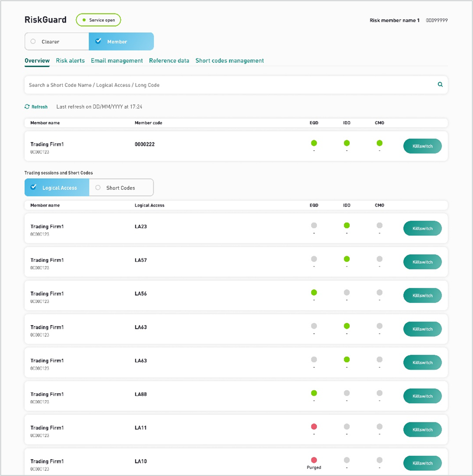
Task: Click Killswitch for LA10
Action: pyautogui.click(x=423, y=463)
